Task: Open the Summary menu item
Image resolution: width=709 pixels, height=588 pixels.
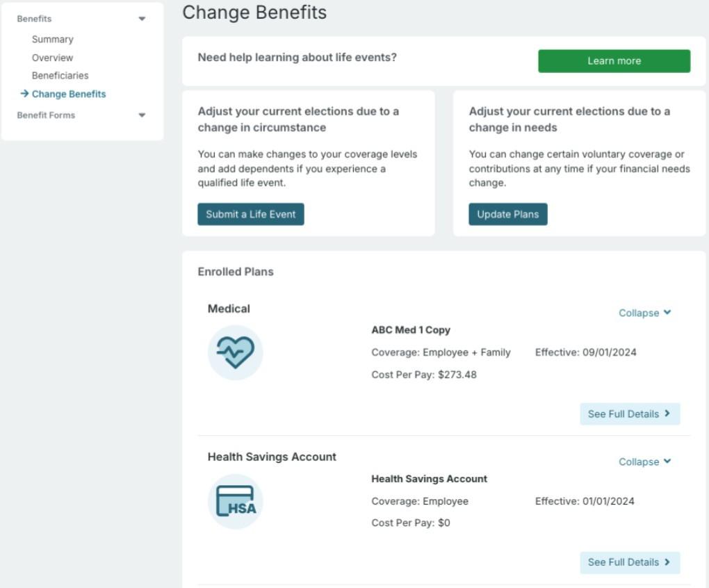Action: click(52, 40)
